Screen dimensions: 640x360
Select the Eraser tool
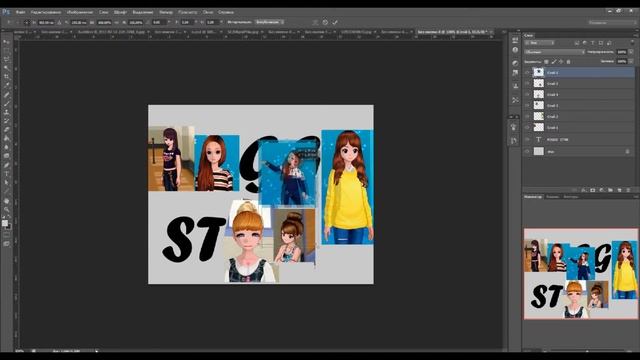6,130
